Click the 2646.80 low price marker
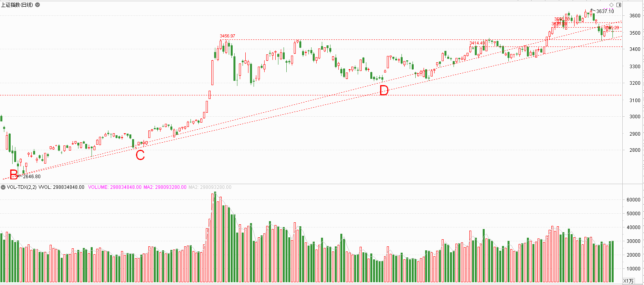The width and height of the screenshot is (644, 285). click(x=32, y=177)
